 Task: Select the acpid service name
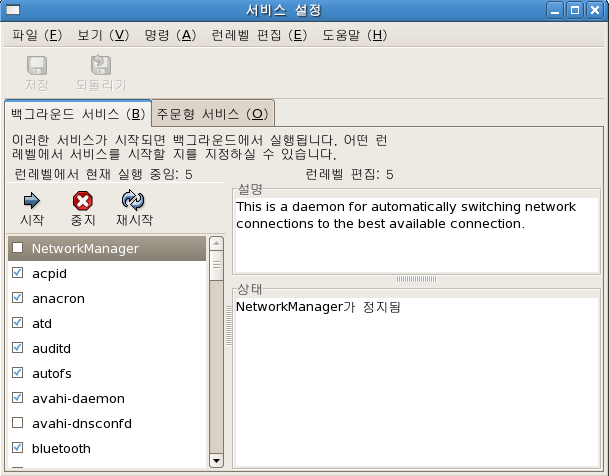(x=49, y=274)
